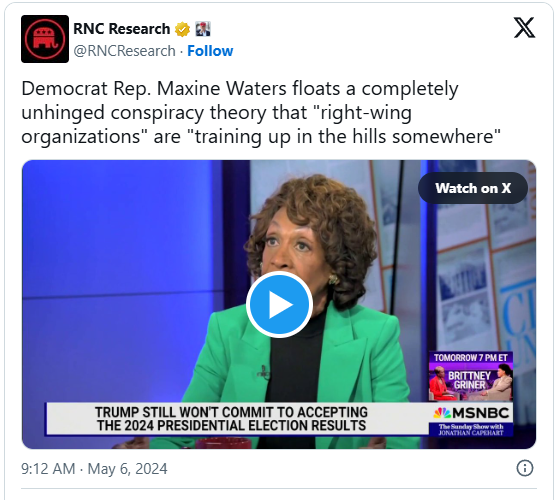Click the circled info icon near the date
The image size is (557, 500).
(x=525, y=468)
